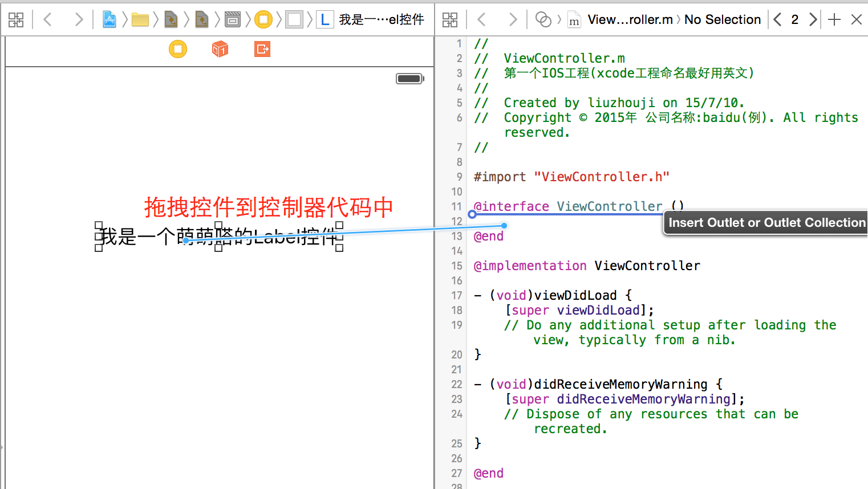Click the battery indicator in simulated status bar
Viewport: 868px width, 489px height.
410,79
